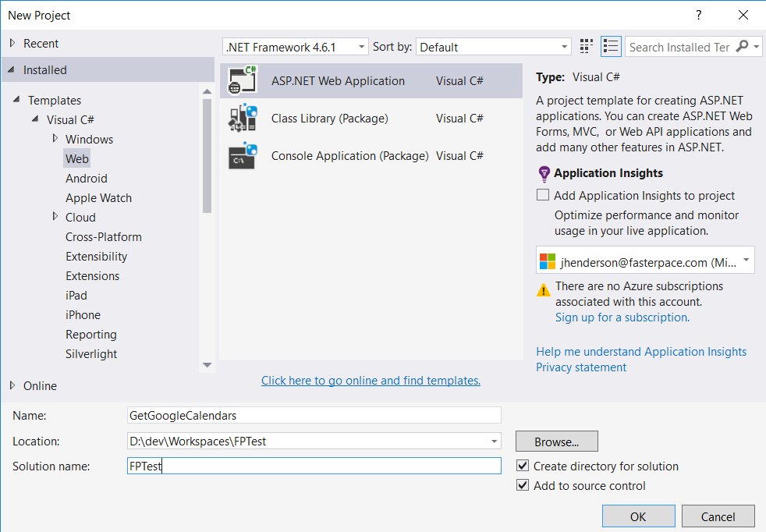Click the project Name input field
This screenshot has width=766, height=532.
(x=314, y=415)
